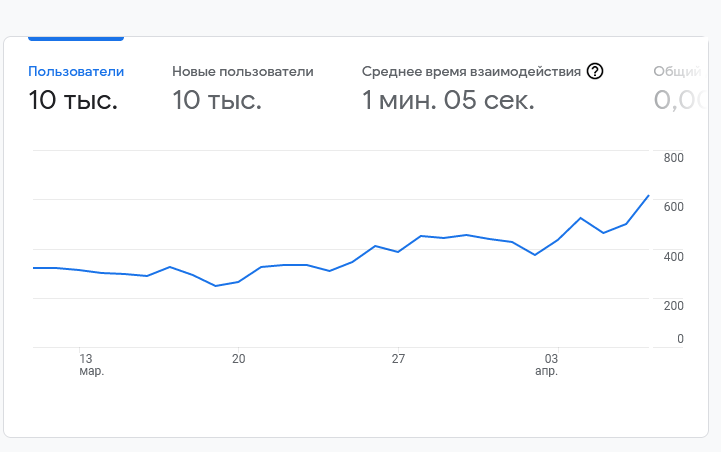This screenshot has width=721, height=452.
Task: Click the 200 label on the y-axis
Action: coord(673,306)
